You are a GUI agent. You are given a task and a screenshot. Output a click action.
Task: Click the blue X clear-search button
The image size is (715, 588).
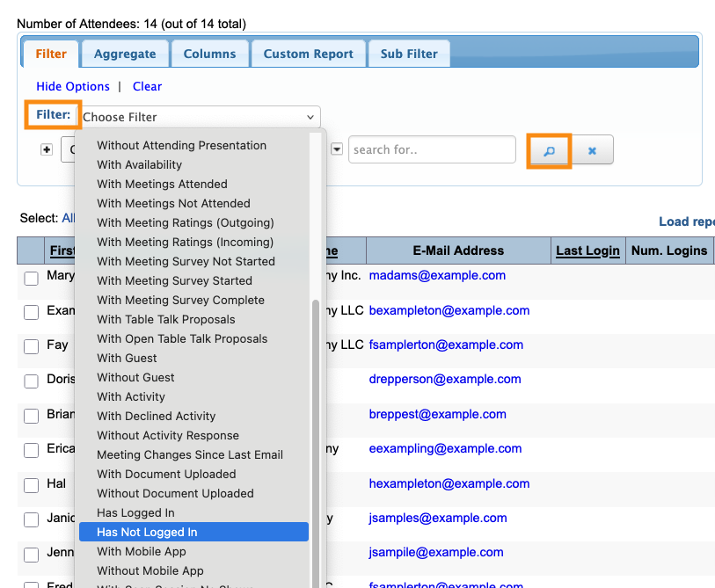tap(592, 150)
